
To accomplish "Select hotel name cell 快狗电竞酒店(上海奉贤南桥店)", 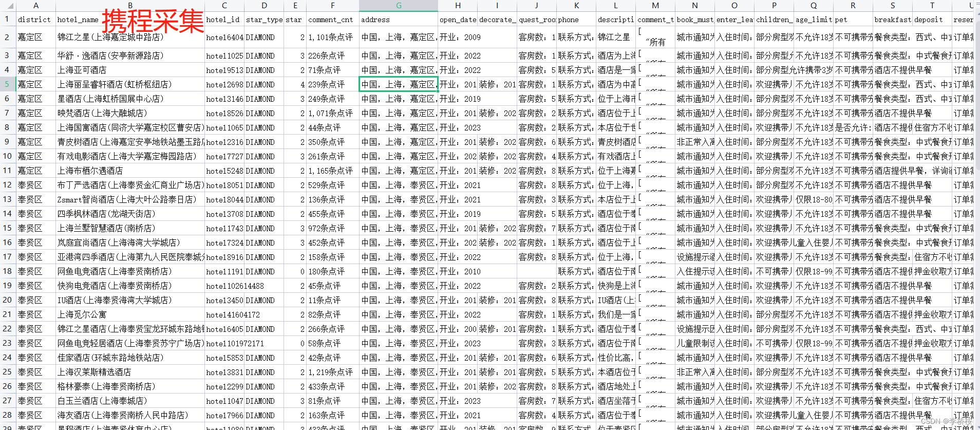I will [x=130, y=286].
